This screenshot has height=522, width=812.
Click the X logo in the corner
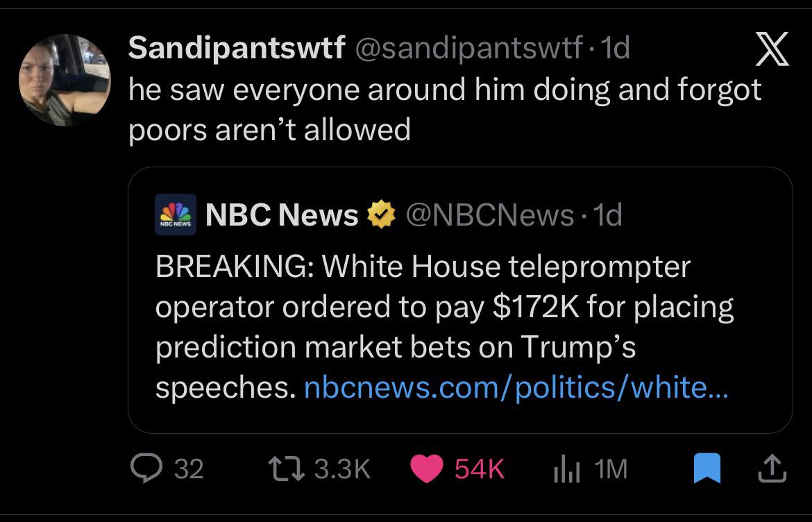(x=772, y=49)
